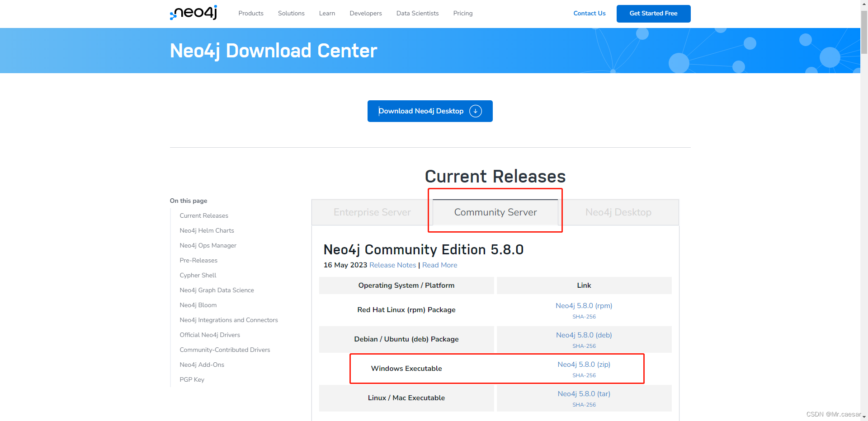Click the page vertical scrollbar thumb
868x421 pixels.
click(x=864, y=32)
